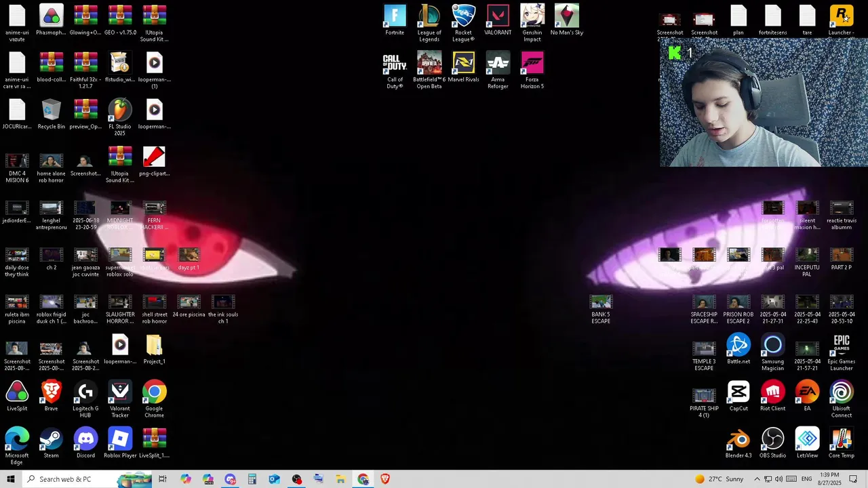Select the Microsoft Edge desktop icon
Viewport: 868px width, 488px height.
[x=17, y=446]
